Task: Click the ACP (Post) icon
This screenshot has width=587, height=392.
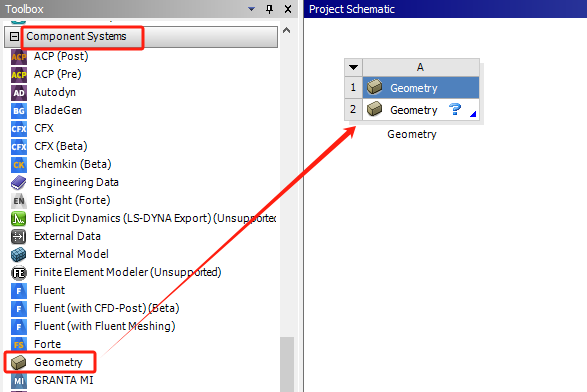Action: (x=19, y=57)
